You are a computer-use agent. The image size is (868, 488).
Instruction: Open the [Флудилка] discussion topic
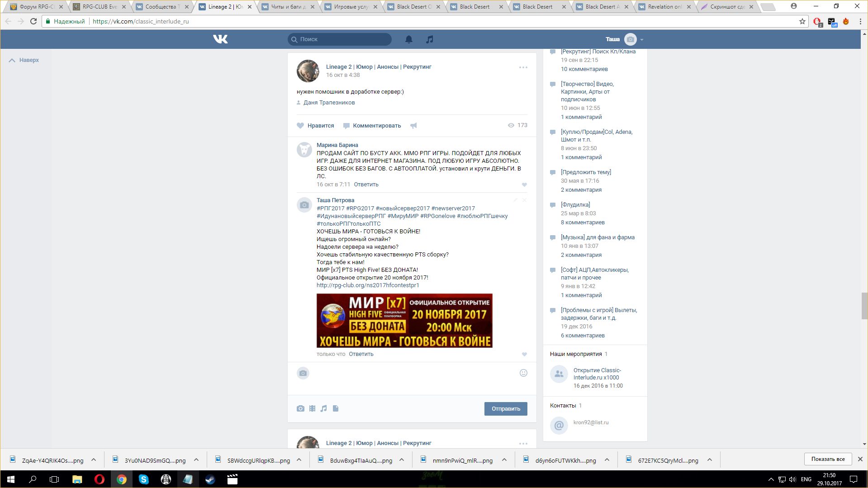pos(575,205)
